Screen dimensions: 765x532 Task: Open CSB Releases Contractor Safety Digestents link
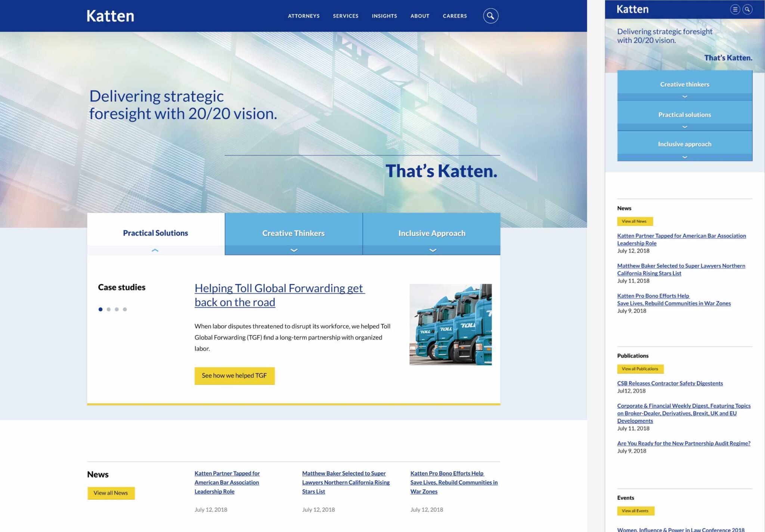(670, 383)
